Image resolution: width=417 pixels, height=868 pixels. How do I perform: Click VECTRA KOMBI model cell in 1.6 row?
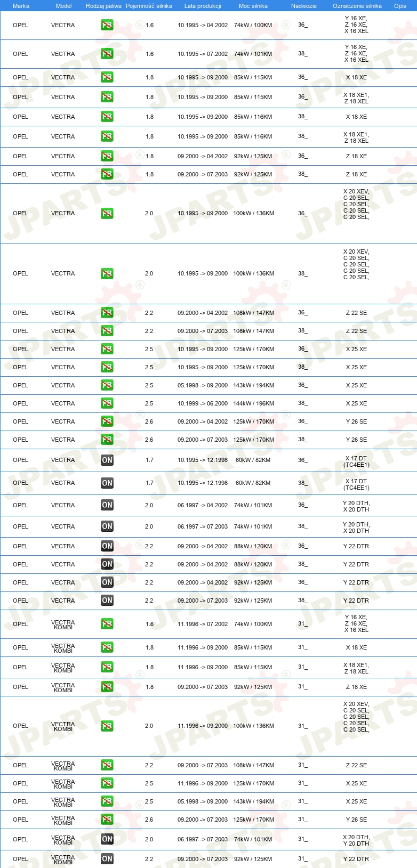[63, 624]
